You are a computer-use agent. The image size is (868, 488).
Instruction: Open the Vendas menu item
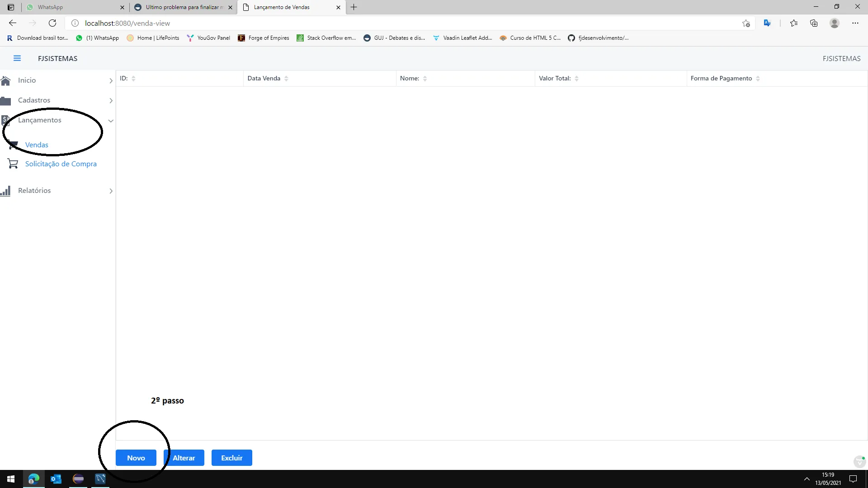[37, 145]
